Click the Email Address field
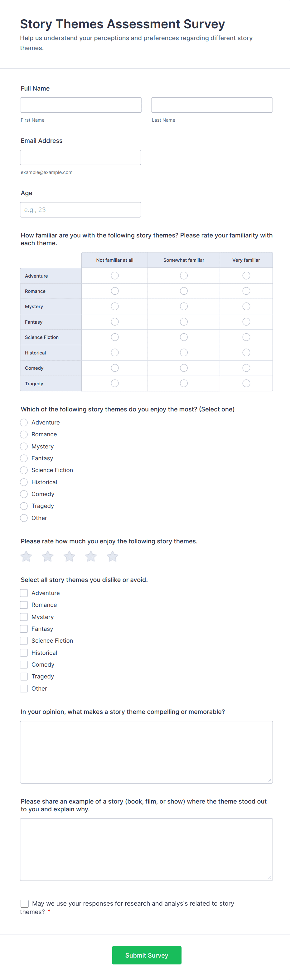The width and height of the screenshot is (290, 980). coord(80,157)
